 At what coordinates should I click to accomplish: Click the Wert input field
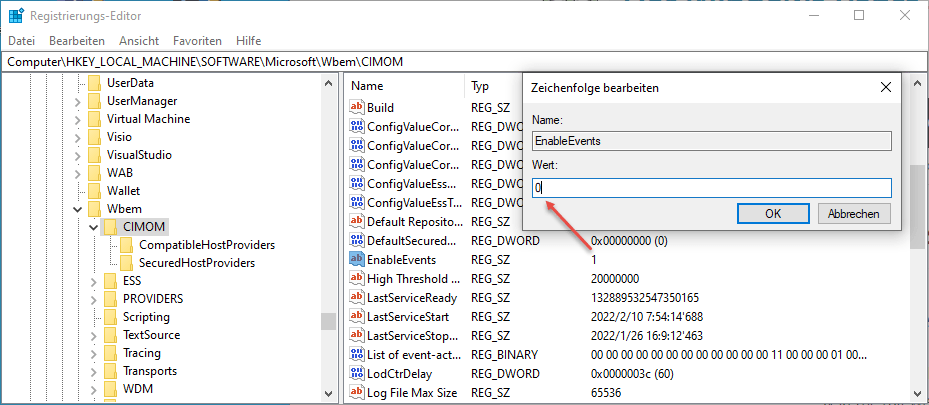711,188
